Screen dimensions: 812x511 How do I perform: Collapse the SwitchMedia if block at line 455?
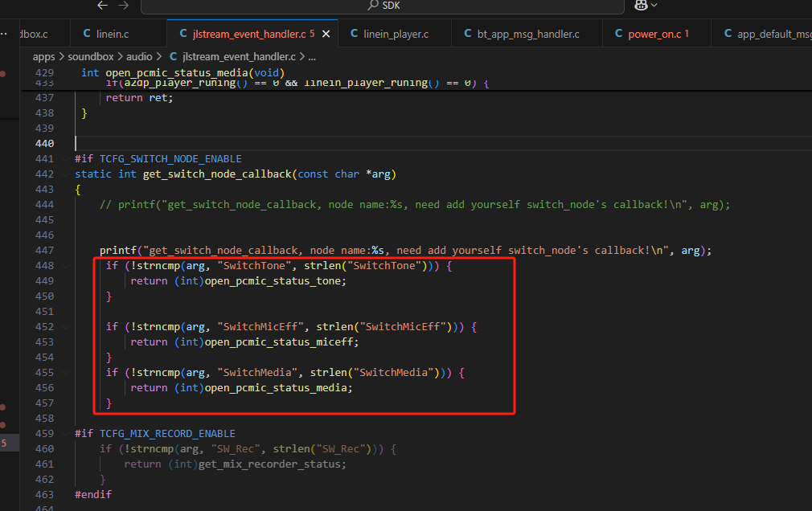click(66, 373)
